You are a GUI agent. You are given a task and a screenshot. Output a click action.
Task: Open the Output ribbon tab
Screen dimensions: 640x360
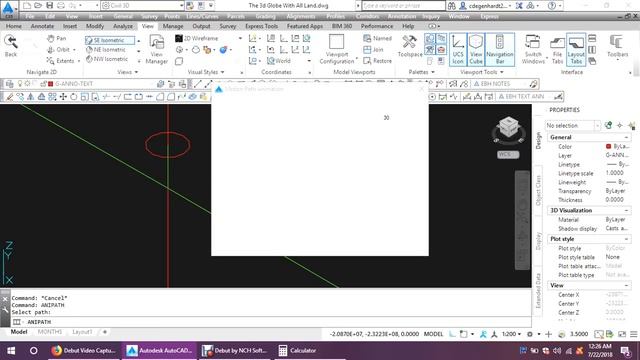201,26
